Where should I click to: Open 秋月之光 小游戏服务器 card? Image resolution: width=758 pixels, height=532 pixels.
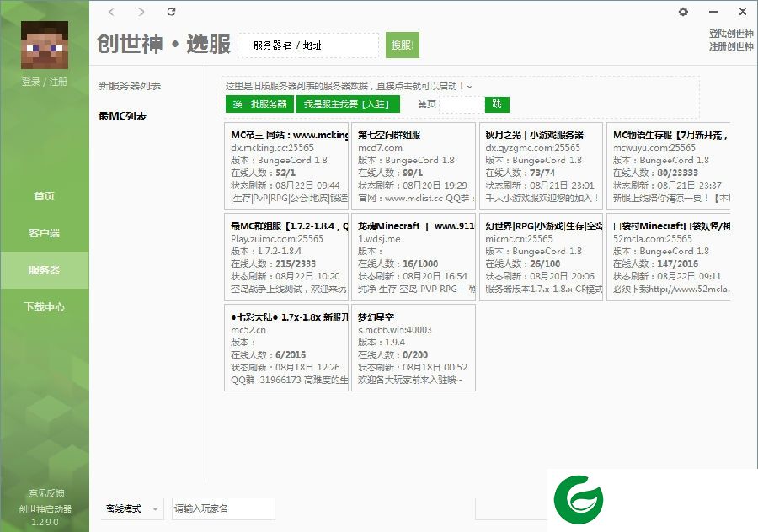click(541, 166)
